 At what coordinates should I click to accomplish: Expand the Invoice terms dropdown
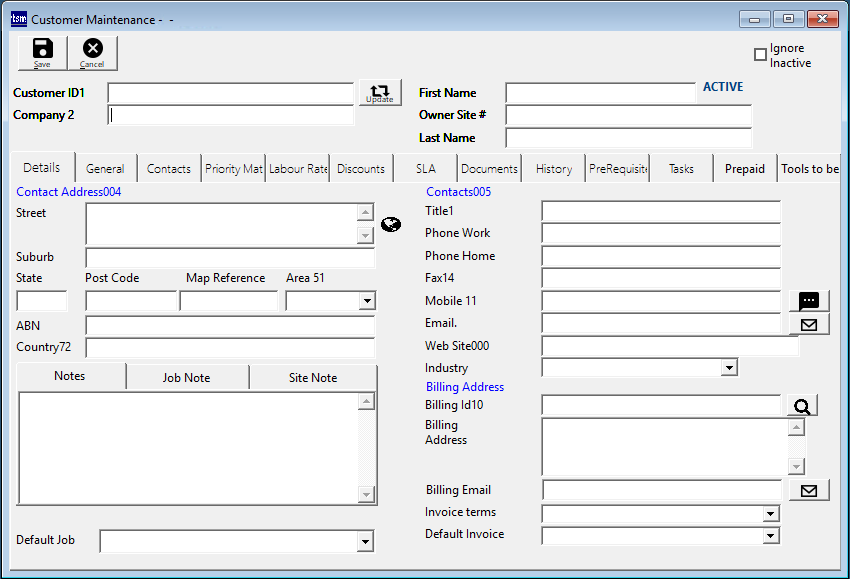[x=770, y=514]
